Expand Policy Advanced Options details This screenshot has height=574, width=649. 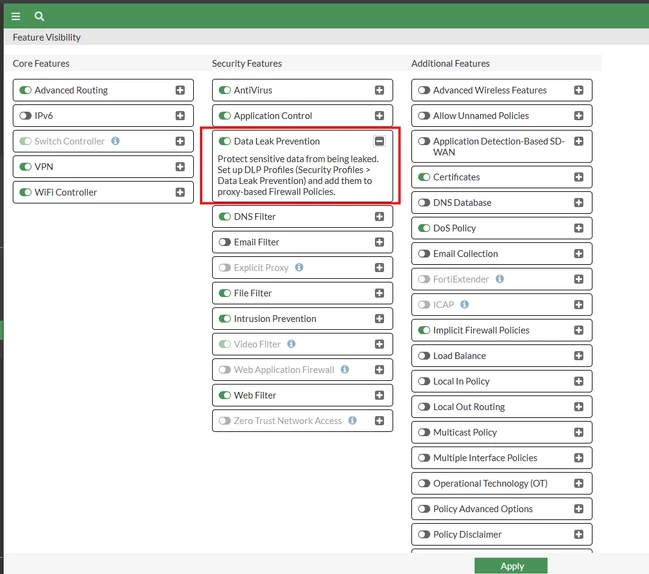click(579, 509)
